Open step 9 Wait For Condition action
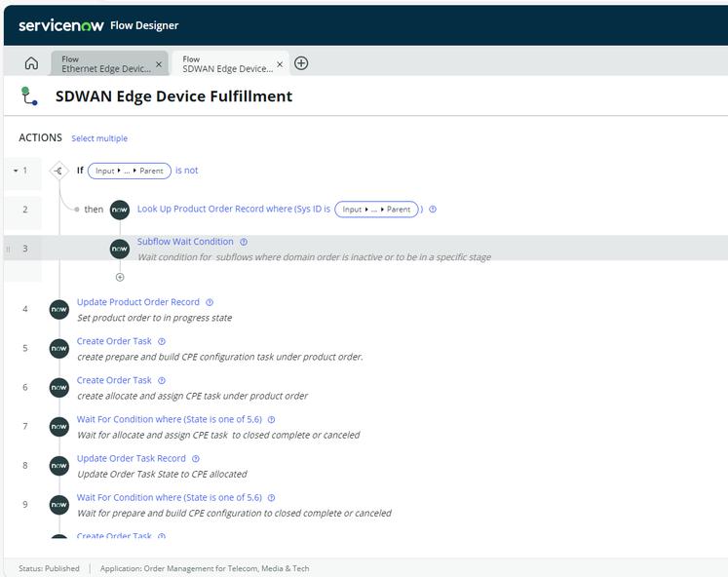728x577 pixels. point(170,497)
